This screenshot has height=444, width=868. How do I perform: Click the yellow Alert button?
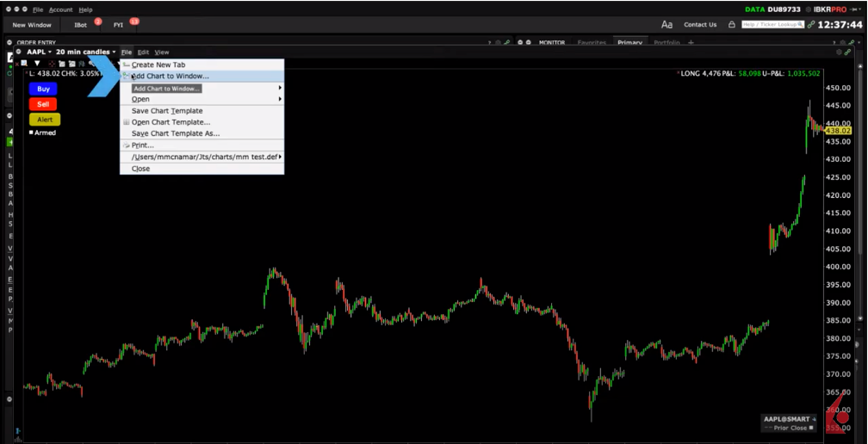point(45,120)
